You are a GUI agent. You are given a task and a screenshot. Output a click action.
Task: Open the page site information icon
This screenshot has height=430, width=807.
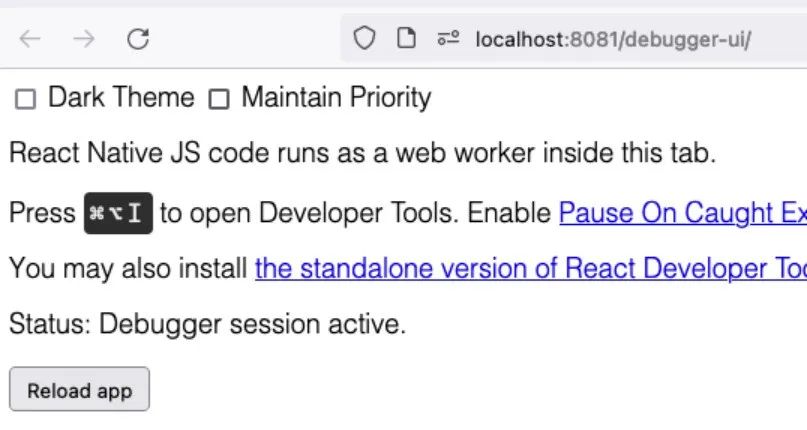[406, 39]
